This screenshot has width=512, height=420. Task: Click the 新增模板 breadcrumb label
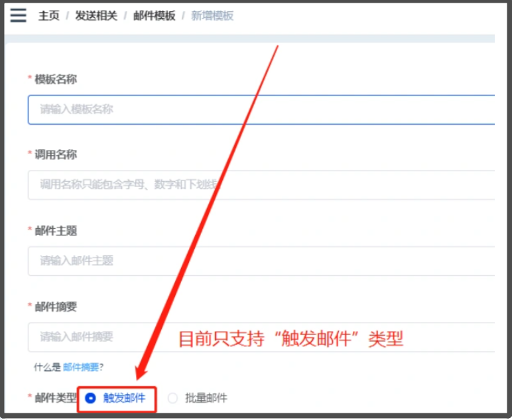[x=212, y=15]
